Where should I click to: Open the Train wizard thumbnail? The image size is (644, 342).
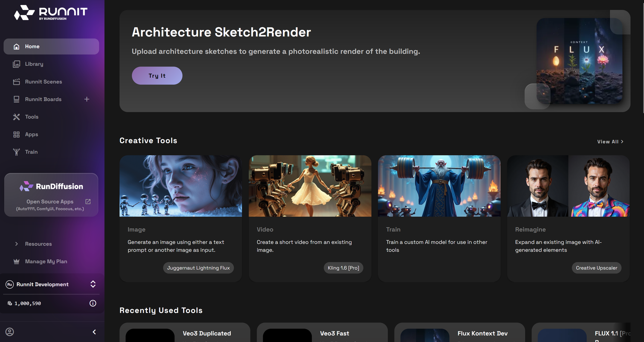click(439, 186)
